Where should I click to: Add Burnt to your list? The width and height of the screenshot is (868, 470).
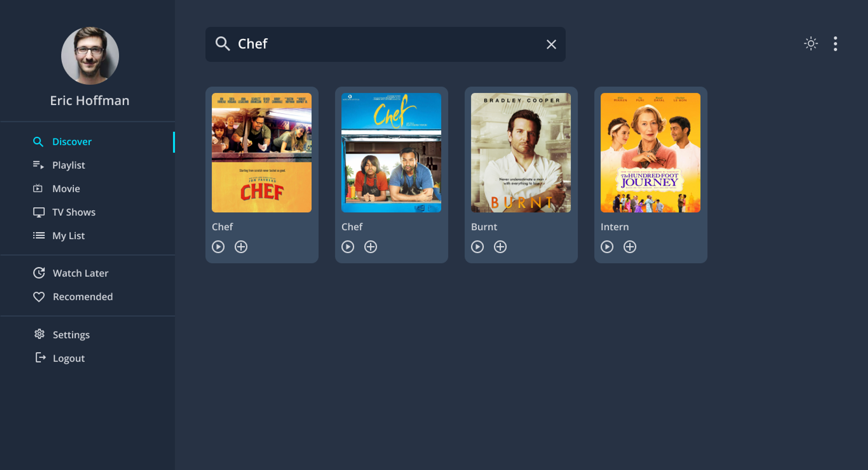(501, 247)
